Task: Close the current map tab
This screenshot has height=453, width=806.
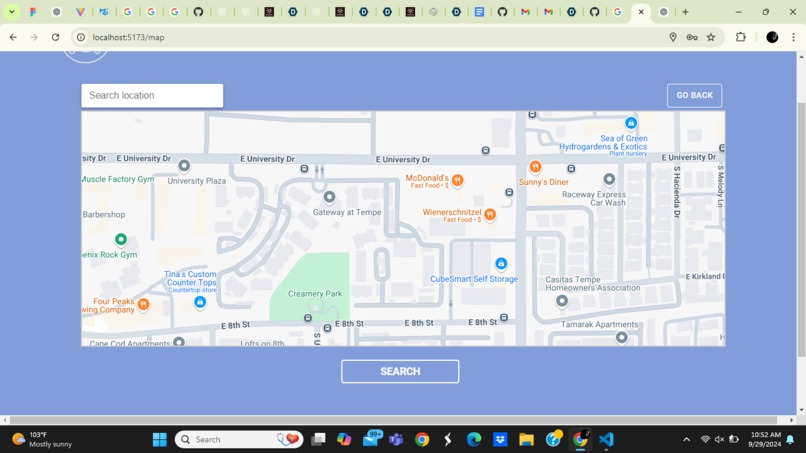Action: [641, 12]
